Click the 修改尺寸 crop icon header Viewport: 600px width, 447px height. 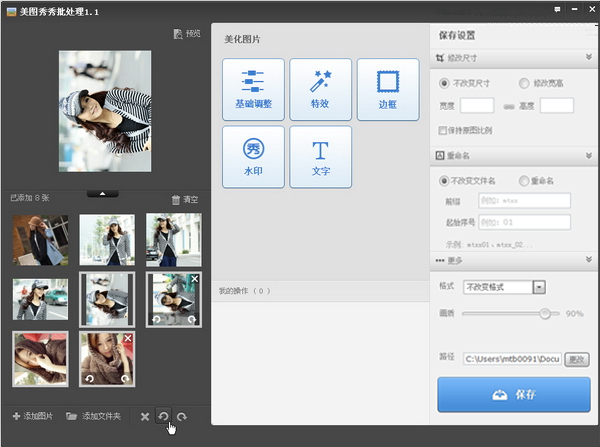(440, 58)
